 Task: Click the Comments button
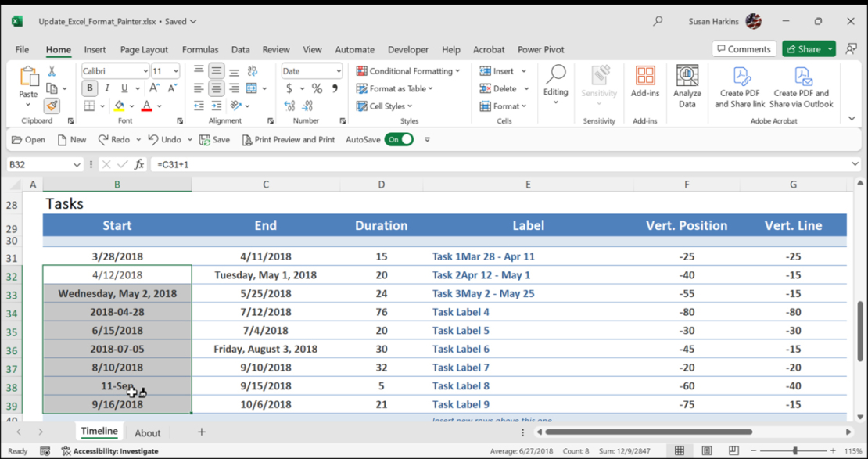(x=744, y=48)
